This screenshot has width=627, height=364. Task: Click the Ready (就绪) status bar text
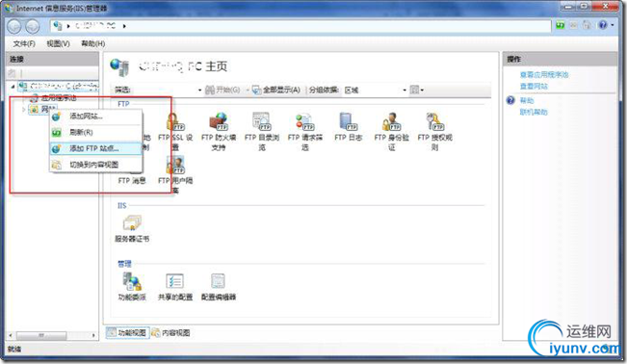coord(14,350)
